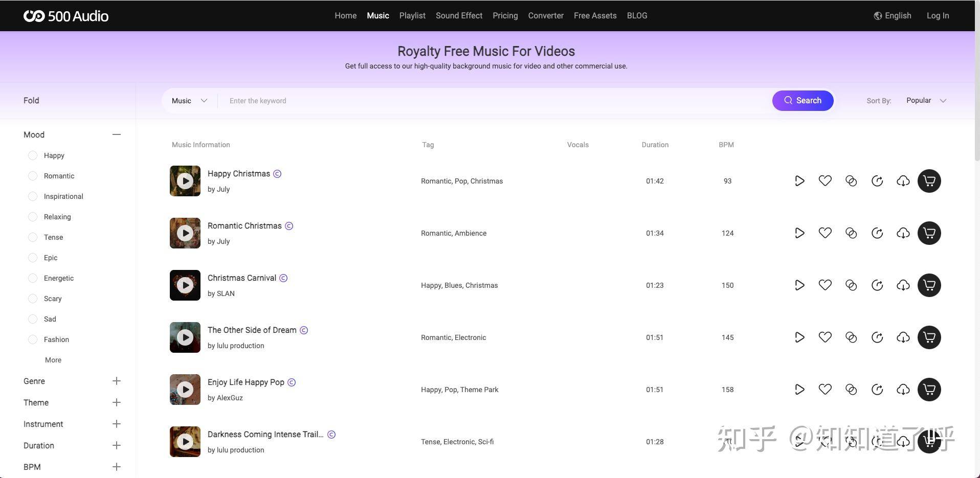The height and width of the screenshot is (478, 980).
Task: Select the Relaxing mood radio button
Action: point(33,217)
